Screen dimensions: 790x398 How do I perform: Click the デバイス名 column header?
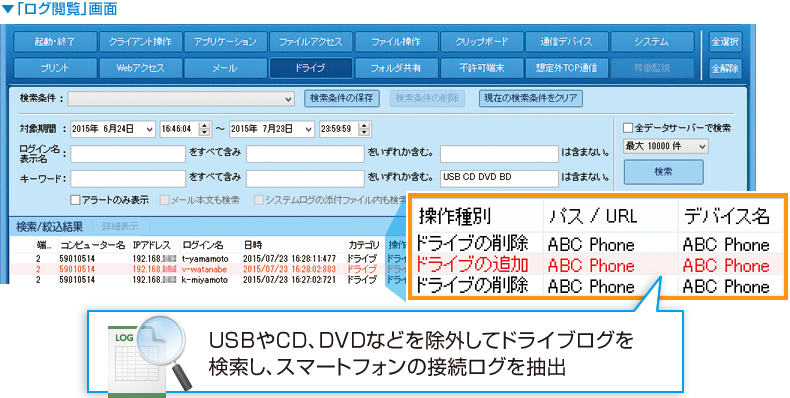[727, 216]
